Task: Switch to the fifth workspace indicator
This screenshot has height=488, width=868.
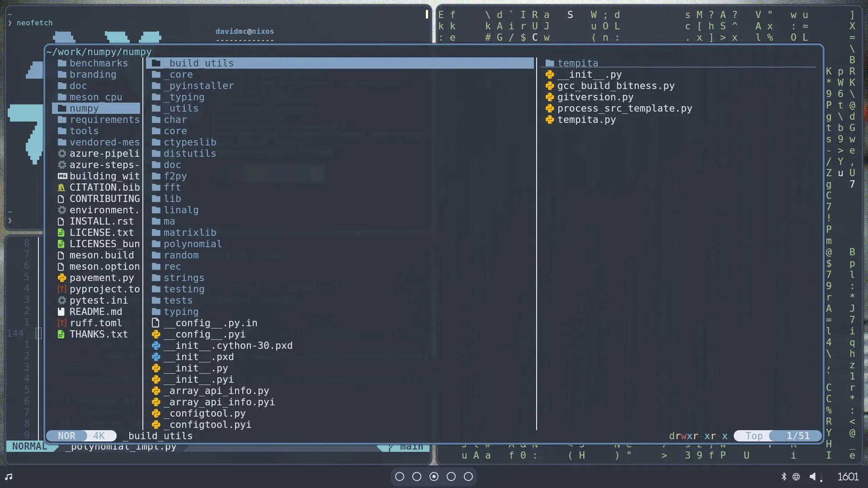Action: 468,477
